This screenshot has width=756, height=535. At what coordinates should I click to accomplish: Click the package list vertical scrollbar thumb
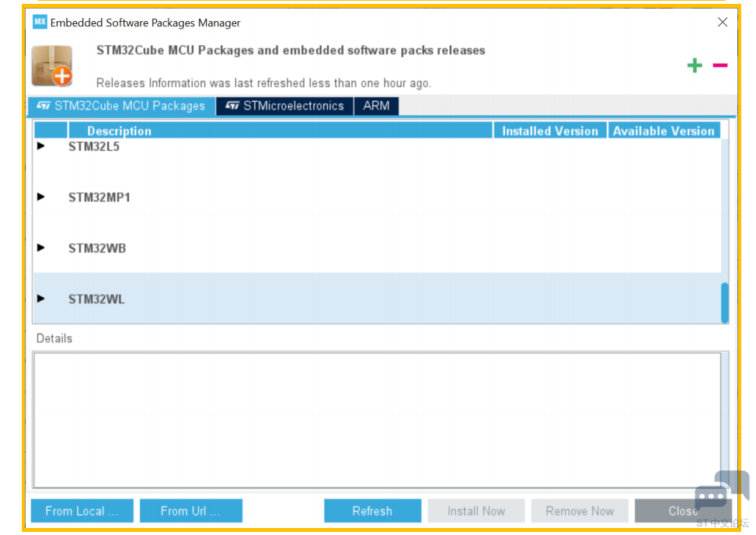(724, 303)
